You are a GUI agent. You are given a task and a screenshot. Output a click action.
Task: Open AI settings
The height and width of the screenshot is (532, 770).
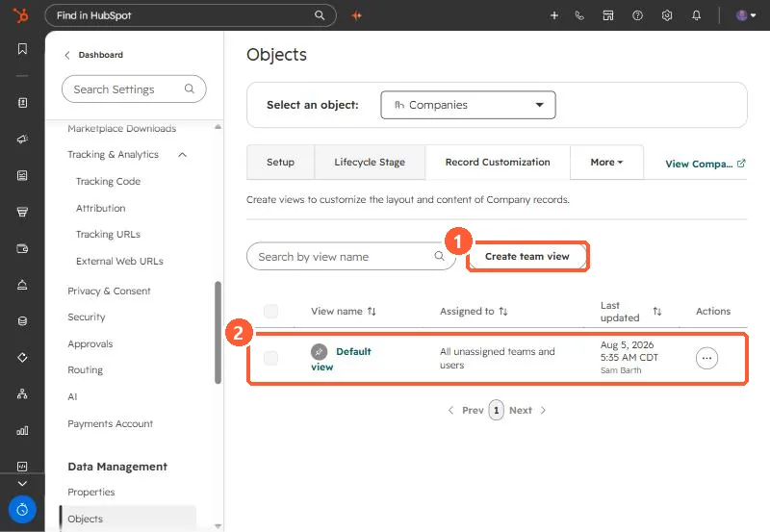tap(72, 396)
